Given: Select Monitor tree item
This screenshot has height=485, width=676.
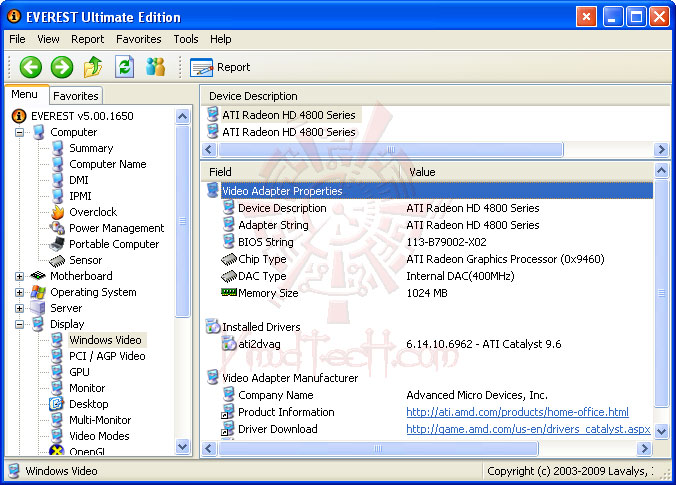Looking at the screenshot, I should point(87,388).
